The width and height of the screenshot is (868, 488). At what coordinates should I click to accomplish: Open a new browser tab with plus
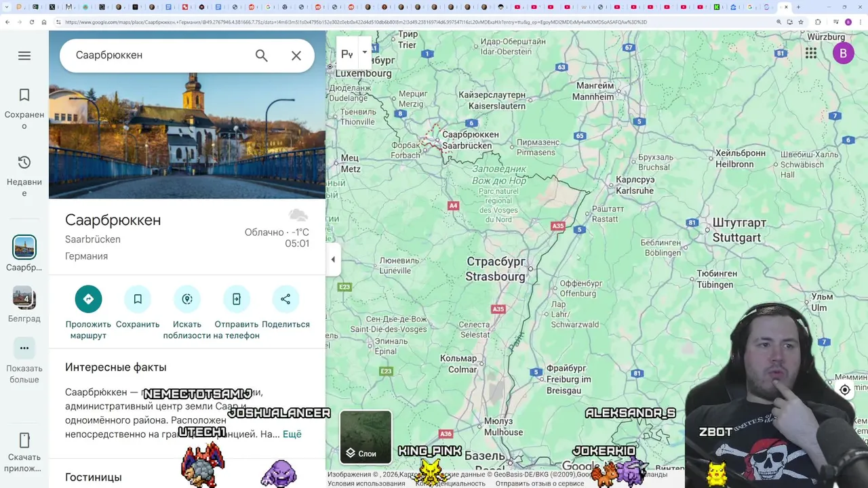pyautogui.click(x=798, y=7)
